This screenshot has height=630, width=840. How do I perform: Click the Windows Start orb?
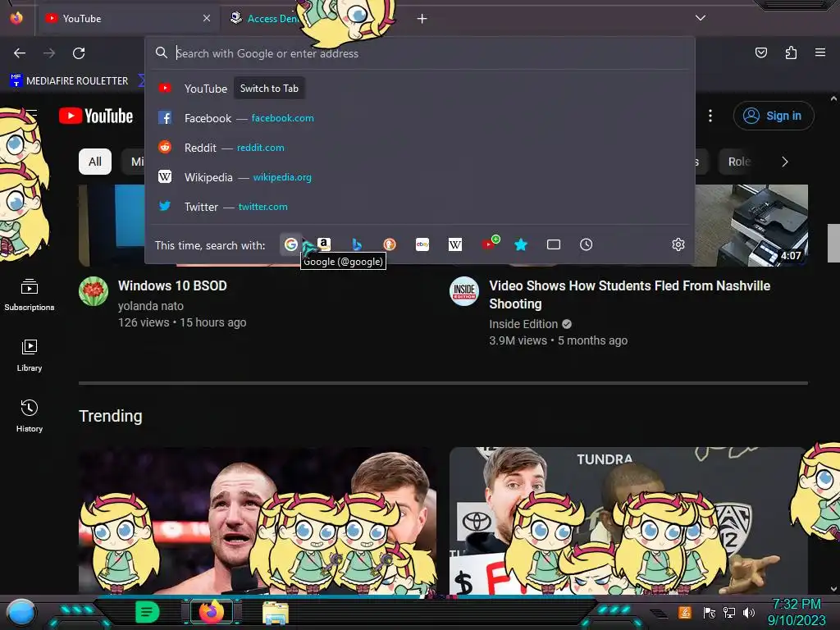[x=21, y=613]
